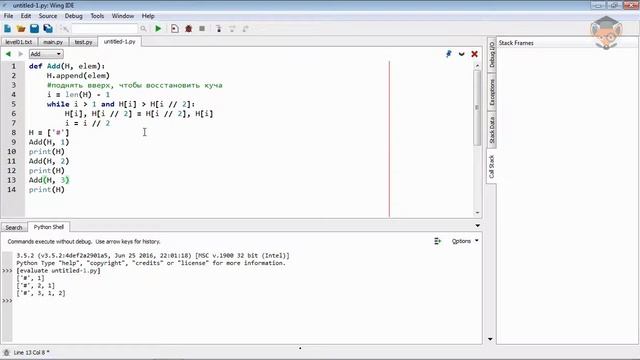Switch to the level01.txt tab
Image resolution: width=640 pixels, height=360 pixels.
19,42
